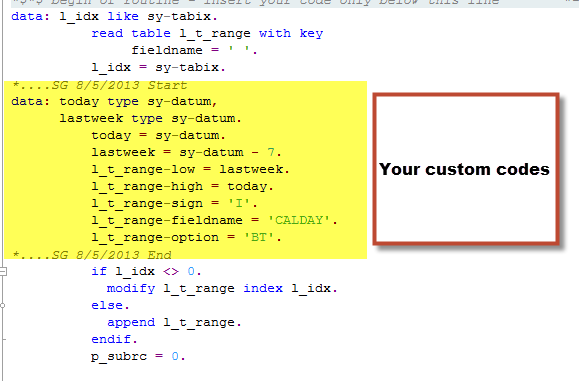Click 'l_idx = sy-tabix.' line
The width and height of the screenshot is (579, 381).
click(158, 68)
